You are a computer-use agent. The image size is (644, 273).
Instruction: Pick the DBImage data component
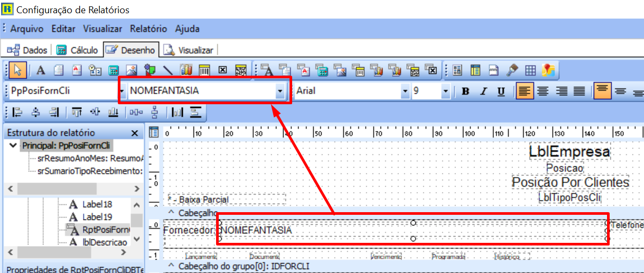click(341, 69)
